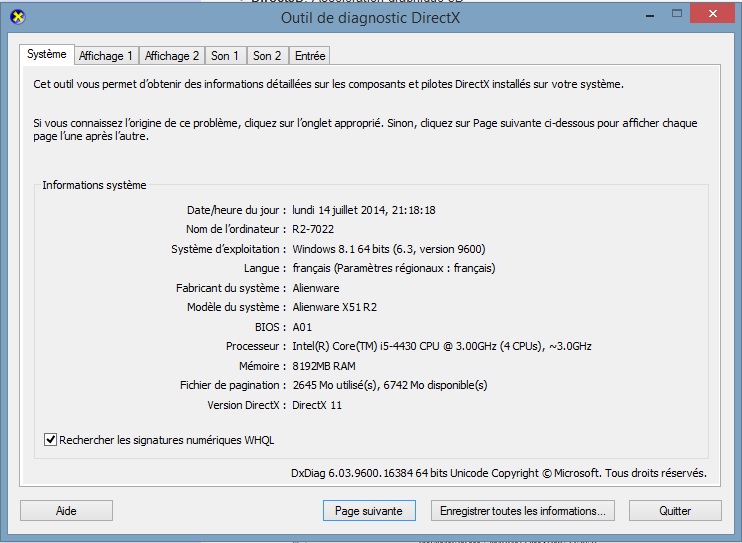Viewport: 742px width, 543px height.
Task: Open the Entrée tab
Action: tap(310, 56)
